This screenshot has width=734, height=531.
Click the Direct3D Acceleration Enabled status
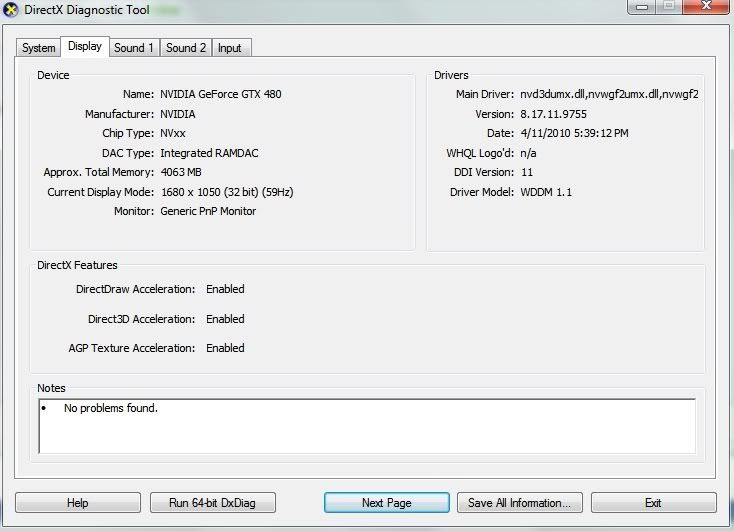point(225,319)
